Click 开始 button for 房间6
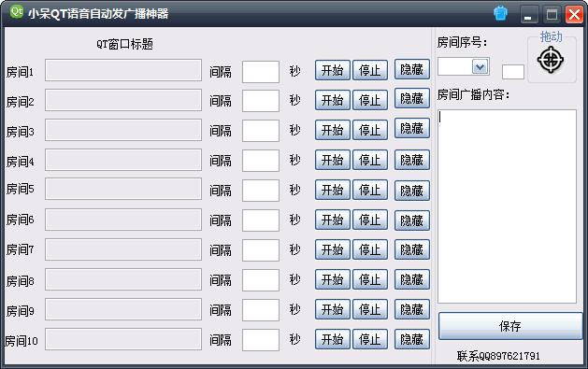 333,220
